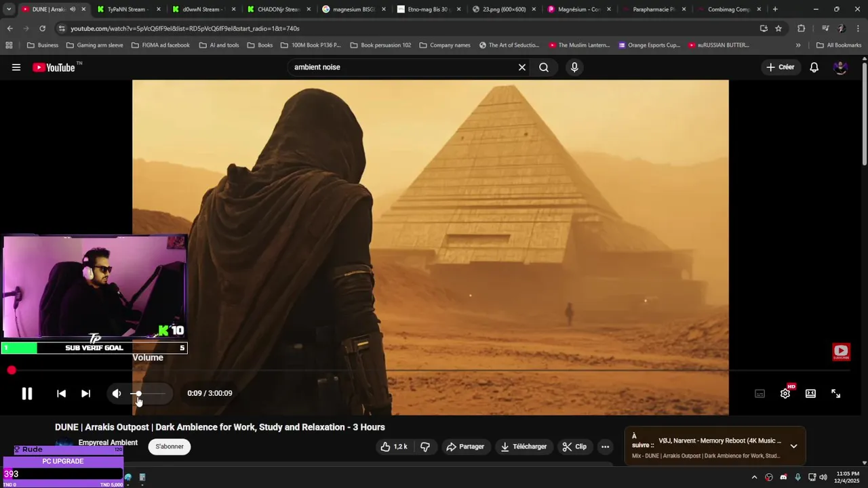Open the tab search dropdown arrow
This screenshot has width=868, height=488.
8,9
